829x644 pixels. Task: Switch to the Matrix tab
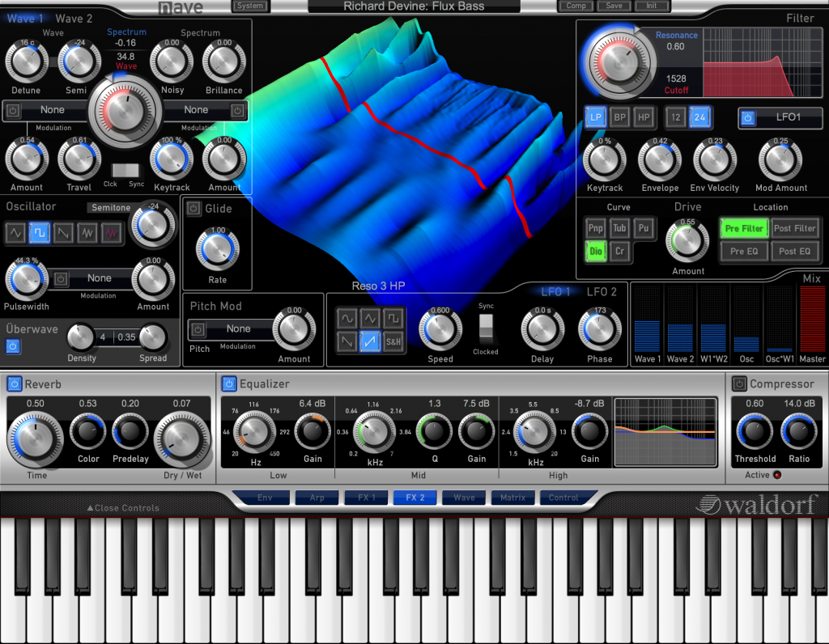(512, 498)
